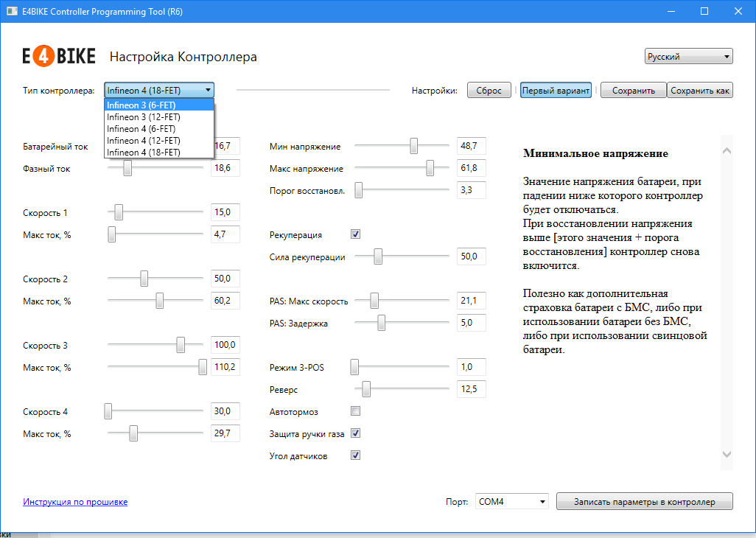Click the Сила рекуперации value field
Viewport: 756px width, 538px height.
point(472,256)
